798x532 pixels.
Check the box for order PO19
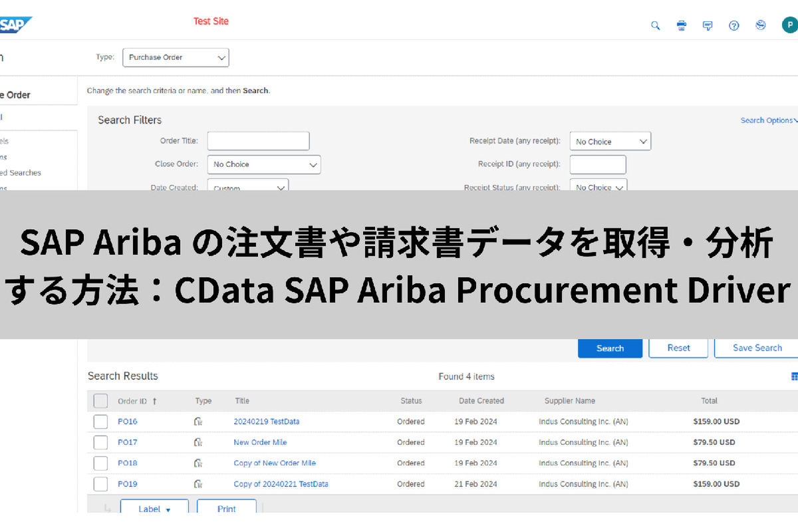coord(100,484)
